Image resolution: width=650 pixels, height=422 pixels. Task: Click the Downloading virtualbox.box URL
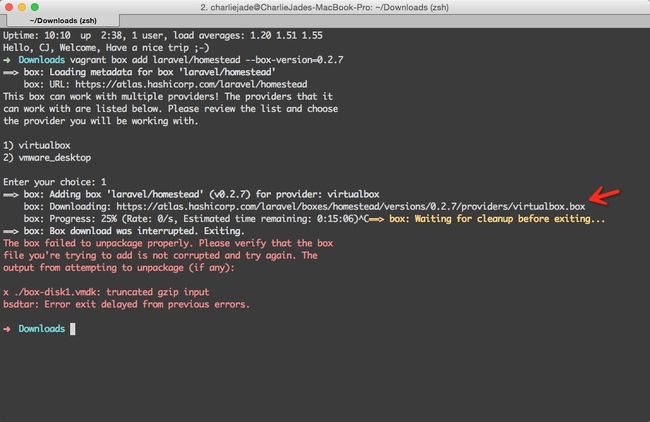pyautogui.click(x=351, y=206)
